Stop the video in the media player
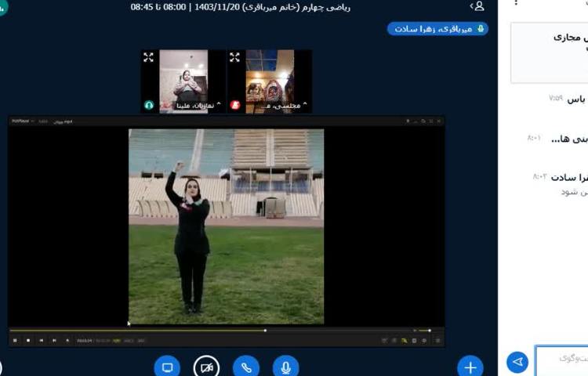Image resolution: width=588 pixels, height=376 pixels. (28, 341)
